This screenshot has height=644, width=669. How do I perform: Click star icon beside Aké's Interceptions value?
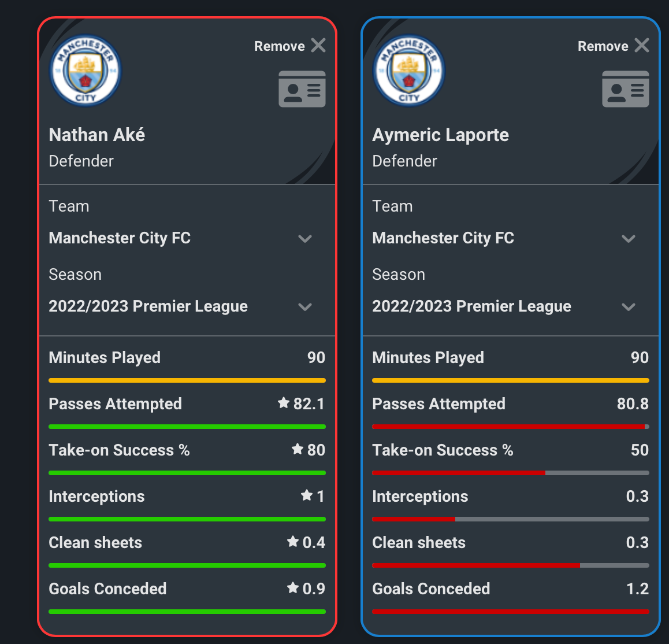pyautogui.click(x=307, y=495)
